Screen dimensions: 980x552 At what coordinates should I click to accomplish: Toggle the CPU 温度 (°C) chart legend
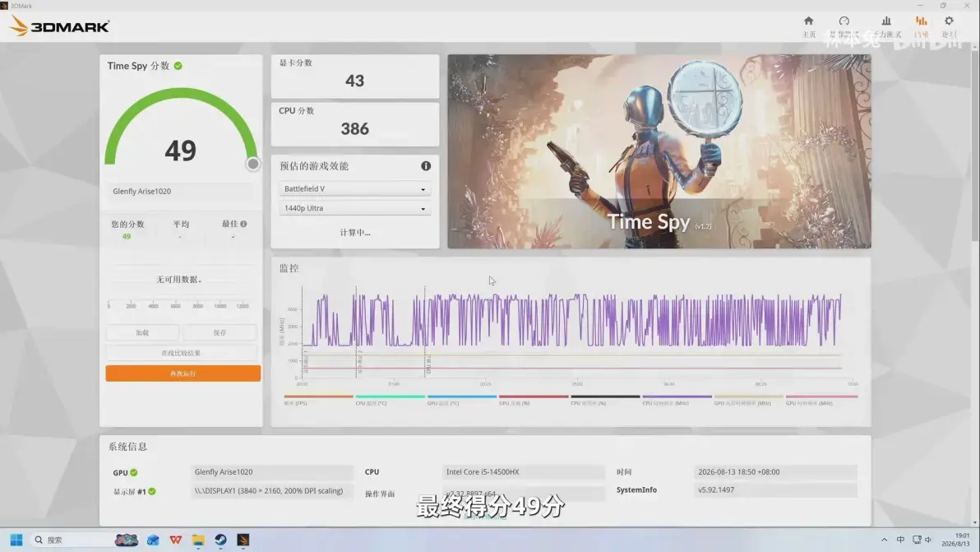click(x=390, y=400)
